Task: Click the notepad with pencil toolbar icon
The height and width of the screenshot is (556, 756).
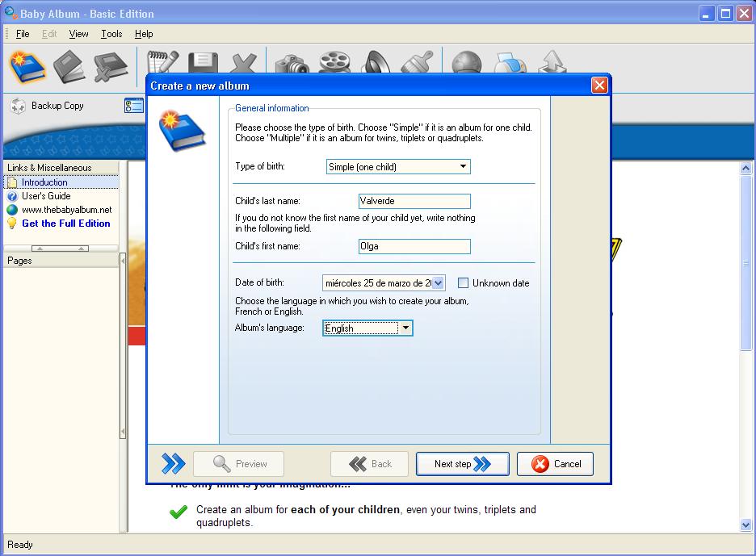Action: 163,61
